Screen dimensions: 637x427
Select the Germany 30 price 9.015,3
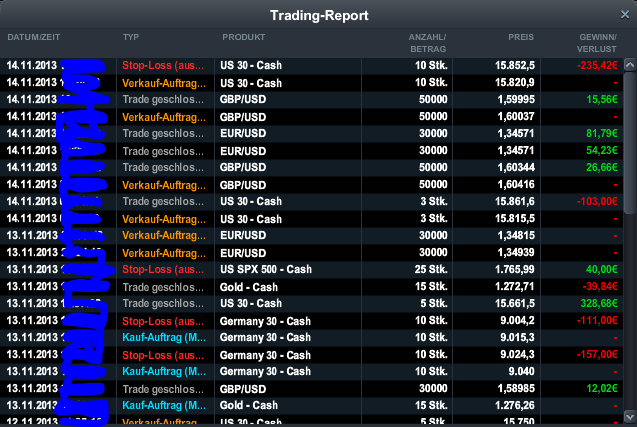click(517, 338)
